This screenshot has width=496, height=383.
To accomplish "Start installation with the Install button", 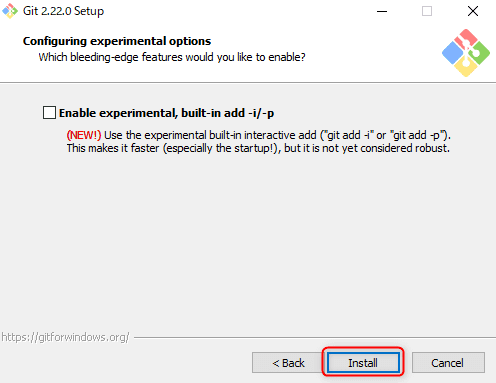I will [363, 363].
